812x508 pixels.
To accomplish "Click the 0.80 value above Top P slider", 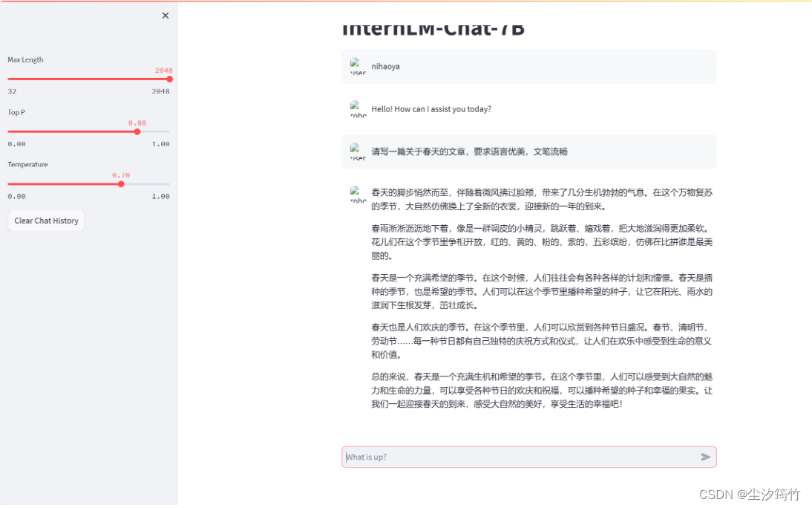I will [x=137, y=123].
